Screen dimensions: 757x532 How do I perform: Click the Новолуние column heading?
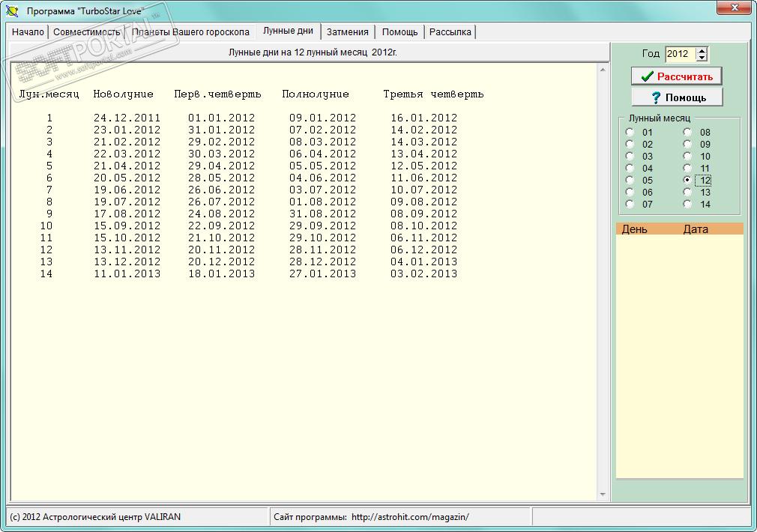point(124,94)
